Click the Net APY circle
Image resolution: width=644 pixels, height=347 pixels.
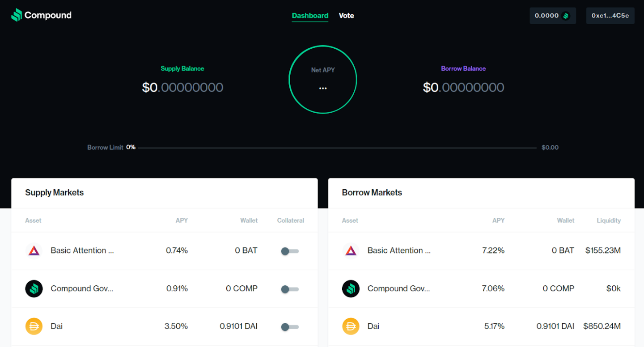[x=322, y=80]
